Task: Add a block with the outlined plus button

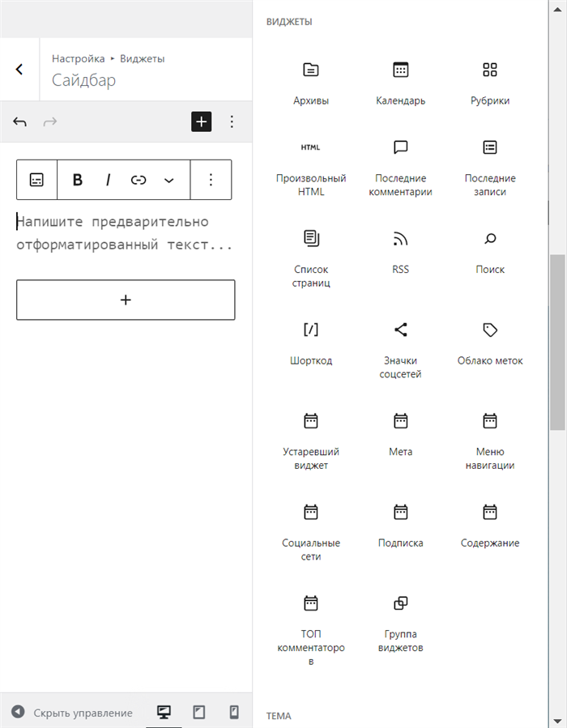Action: click(x=126, y=300)
